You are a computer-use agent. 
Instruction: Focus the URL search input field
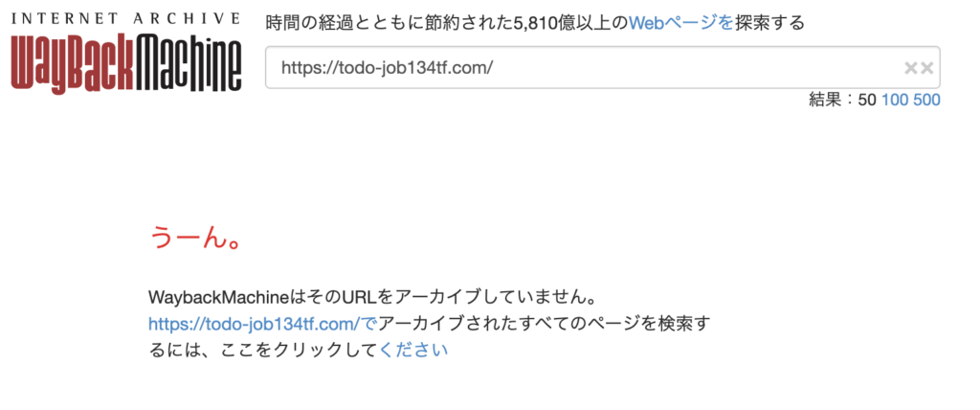pyautogui.click(x=603, y=68)
